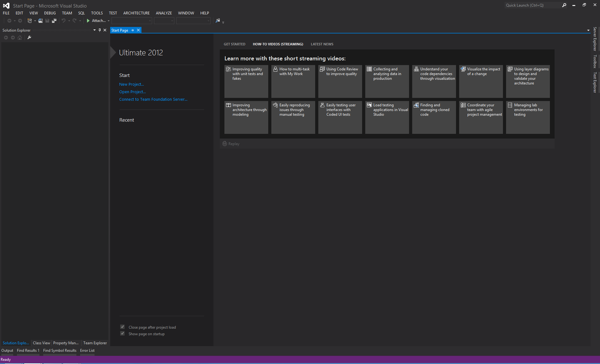
Task: Open the Find Symbol Results tab
Action: coord(59,351)
